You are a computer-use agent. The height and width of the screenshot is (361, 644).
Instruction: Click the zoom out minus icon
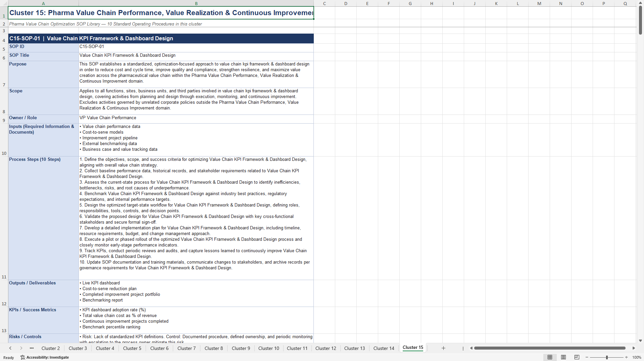pos(587,357)
